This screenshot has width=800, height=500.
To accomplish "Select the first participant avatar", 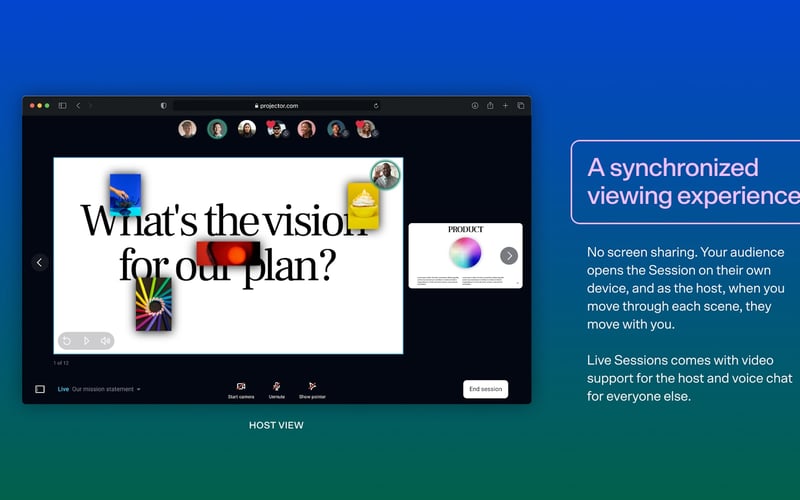I will [187, 129].
